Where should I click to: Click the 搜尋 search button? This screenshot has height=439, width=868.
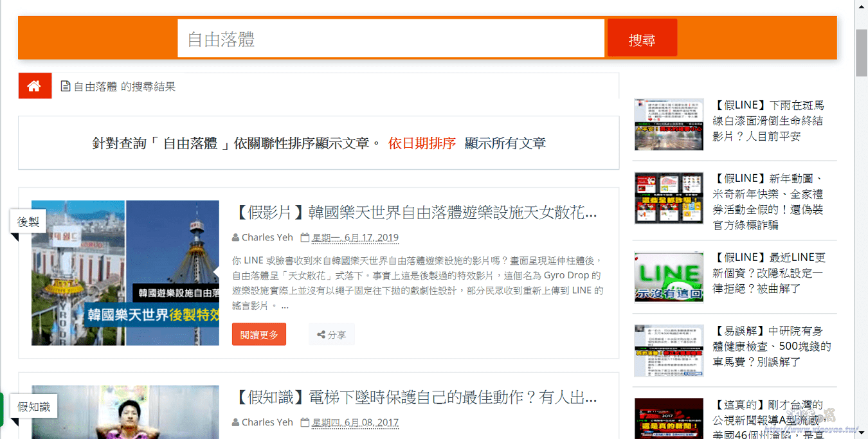tap(642, 39)
